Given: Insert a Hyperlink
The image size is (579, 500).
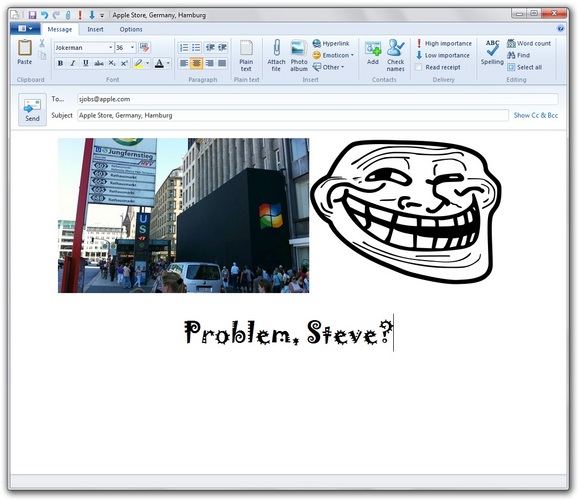Looking at the screenshot, I should (331, 44).
